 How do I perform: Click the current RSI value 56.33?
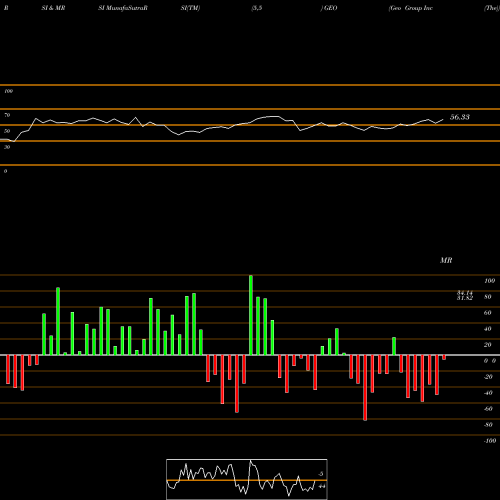[460, 117]
